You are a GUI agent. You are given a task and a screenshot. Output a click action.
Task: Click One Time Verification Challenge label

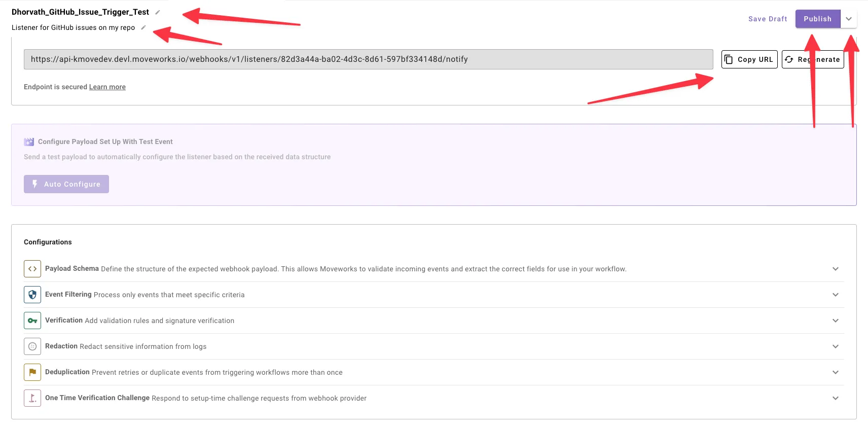pos(97,398)
